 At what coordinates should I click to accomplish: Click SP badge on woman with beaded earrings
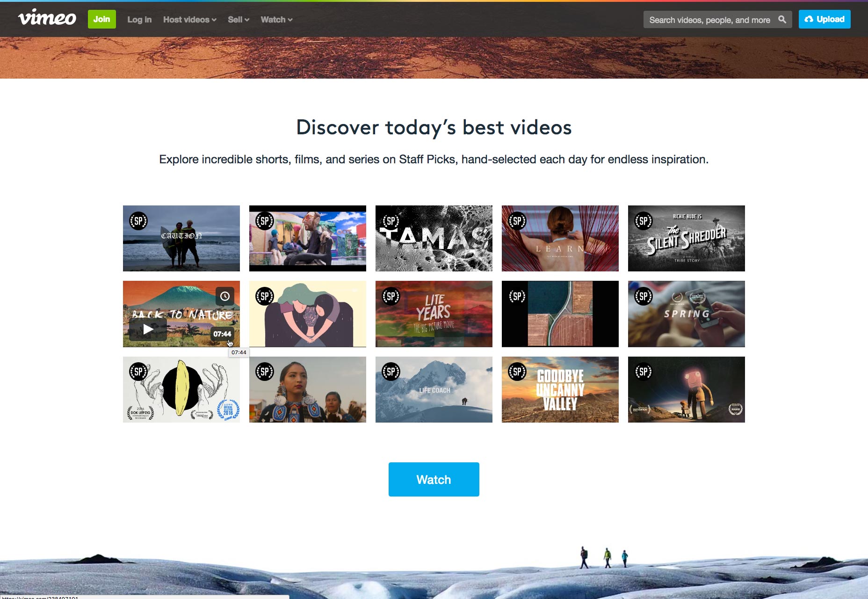click(265, 372)
